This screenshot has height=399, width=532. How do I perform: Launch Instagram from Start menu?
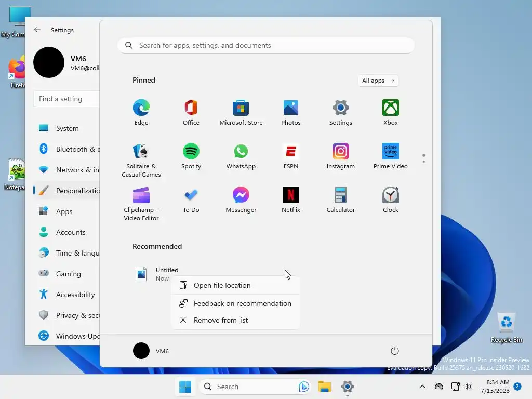coord(341,156)
